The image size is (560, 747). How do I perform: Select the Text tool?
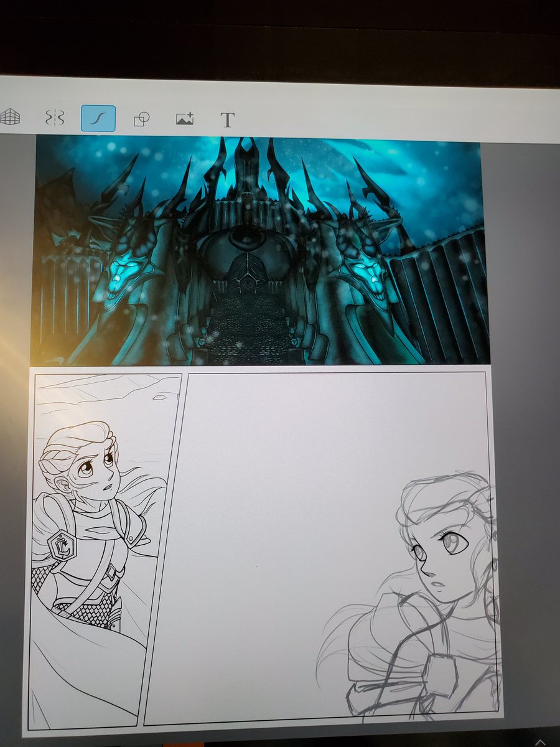[x=228, y=119]
